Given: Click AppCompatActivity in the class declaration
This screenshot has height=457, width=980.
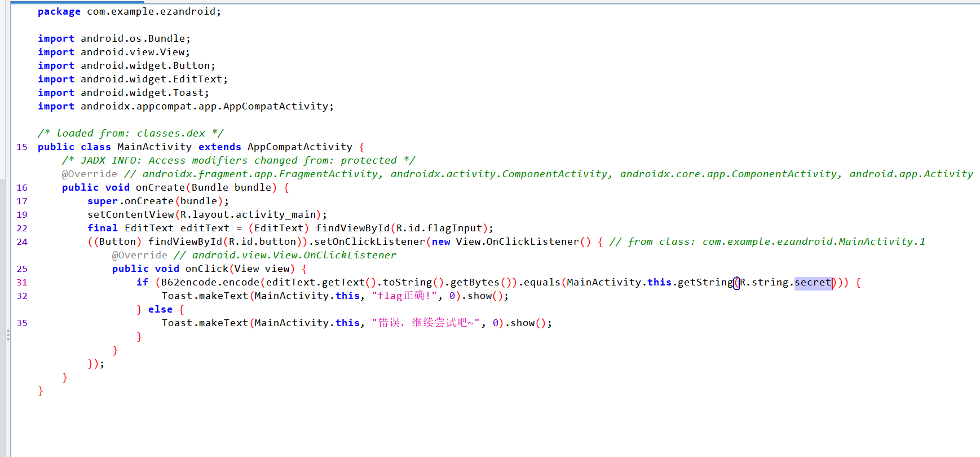Looking at the screenshot, I should 299,147.
